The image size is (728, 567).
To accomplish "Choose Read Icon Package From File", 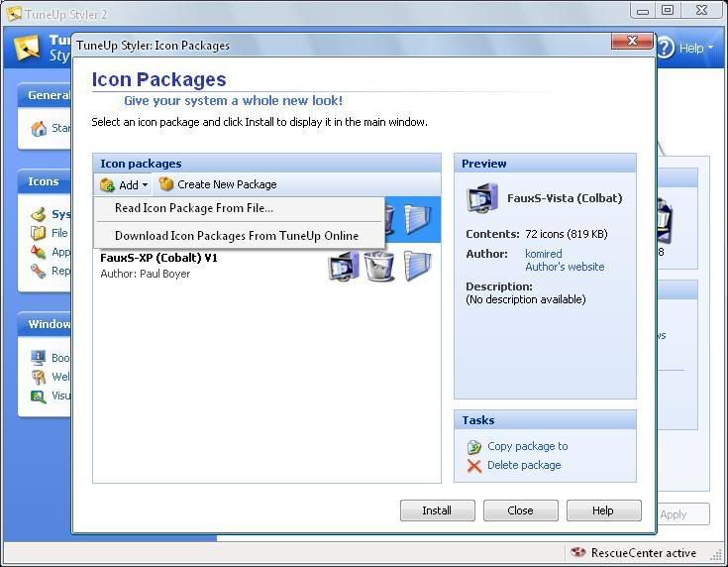I will pos(194,208).
